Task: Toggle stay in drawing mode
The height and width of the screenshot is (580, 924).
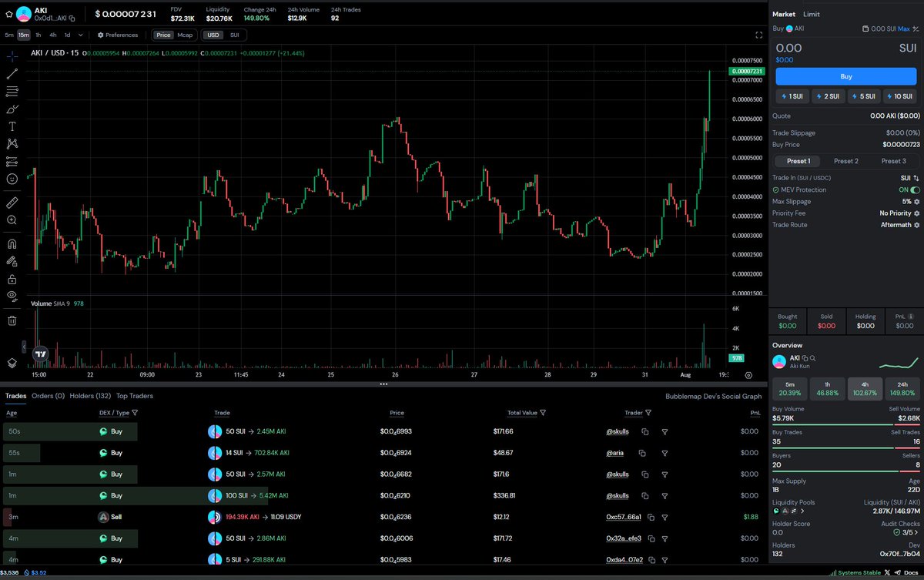Action: click(x=12, y=261)
